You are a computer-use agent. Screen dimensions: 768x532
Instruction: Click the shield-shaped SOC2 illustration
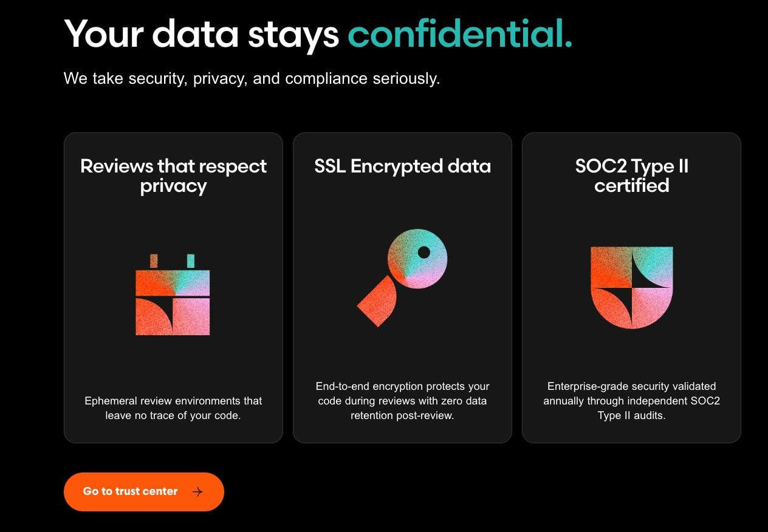tap(632, 288)
